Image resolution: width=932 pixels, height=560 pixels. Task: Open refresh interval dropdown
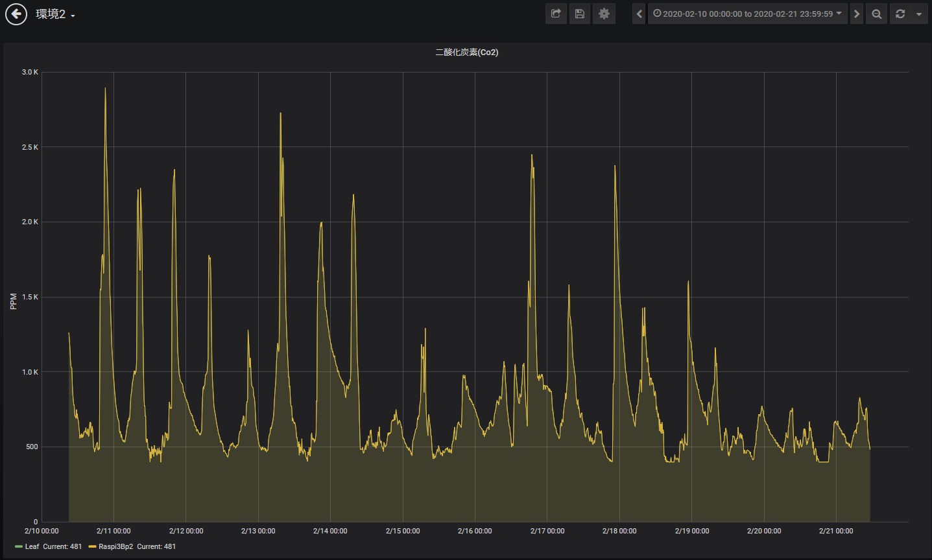919,14
